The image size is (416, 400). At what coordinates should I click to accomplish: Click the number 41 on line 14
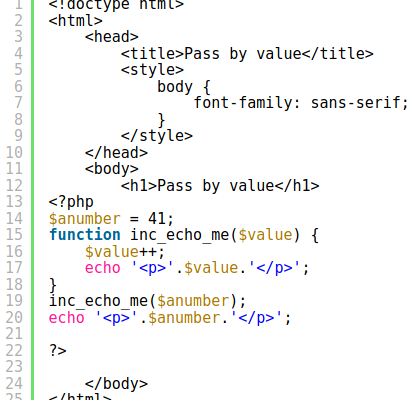pos(157,219)
